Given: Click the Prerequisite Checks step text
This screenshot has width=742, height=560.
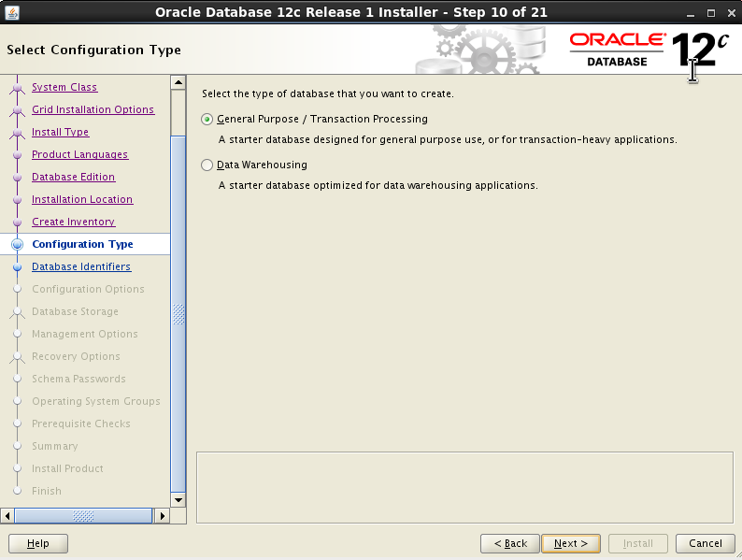Looking at the screenshot, I should point(81,424).
